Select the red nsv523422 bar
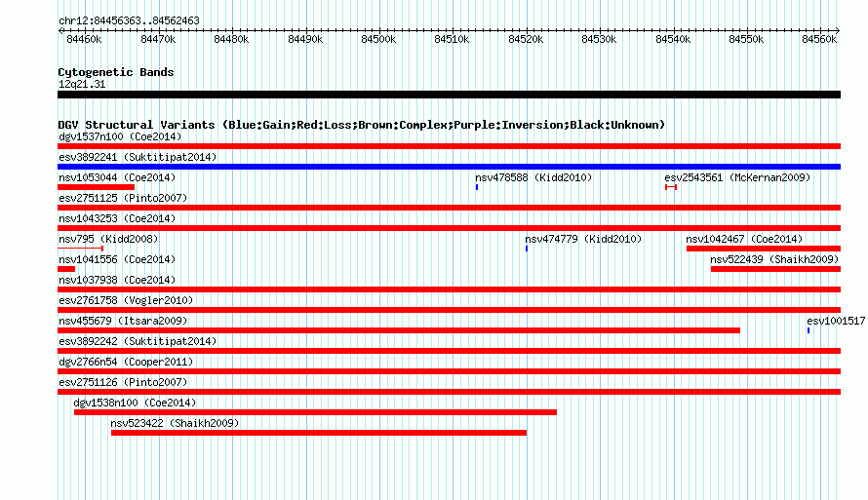868x500 pixels. [x=319, y=433]
